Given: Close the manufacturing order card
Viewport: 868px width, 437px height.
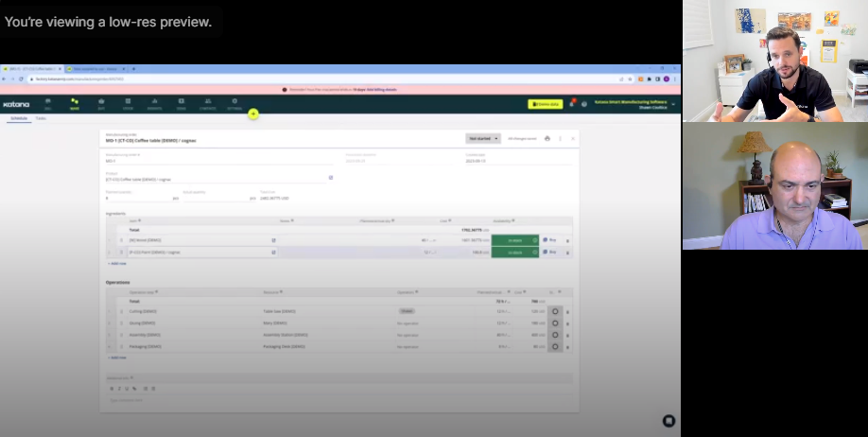Looking at the screenshot, I should pos(573,138).
